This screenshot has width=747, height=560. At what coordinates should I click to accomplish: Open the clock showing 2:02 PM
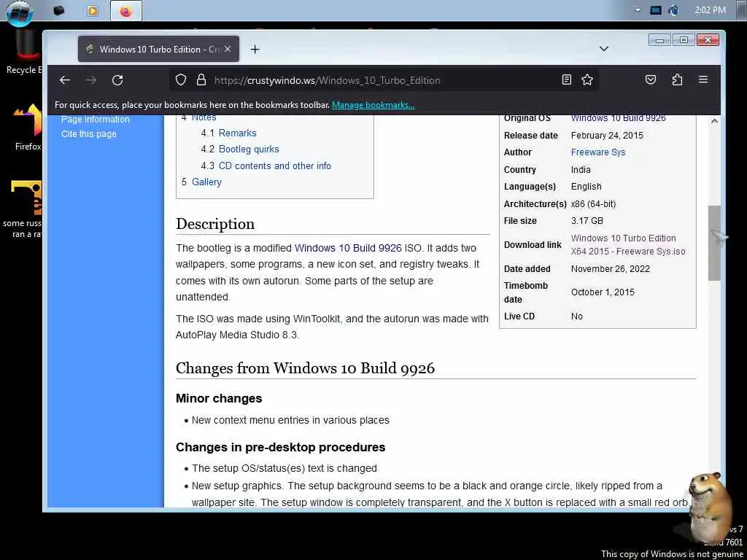coord(711,10)
